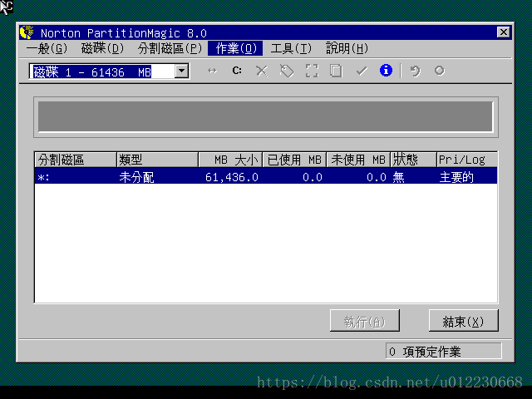
Task: Select the *: partition row entry
Action: tap(266, 176)
